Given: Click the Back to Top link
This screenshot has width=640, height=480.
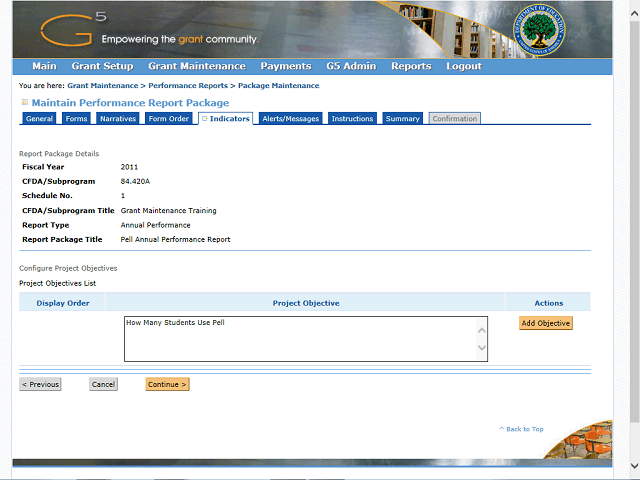Looking at the screenshot, I should (x=521, y=429).
